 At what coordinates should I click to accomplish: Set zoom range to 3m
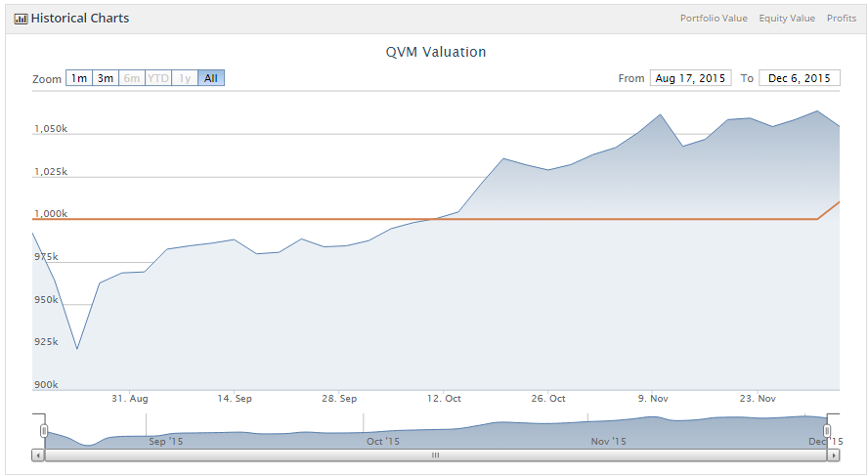(x=106, y=78)
